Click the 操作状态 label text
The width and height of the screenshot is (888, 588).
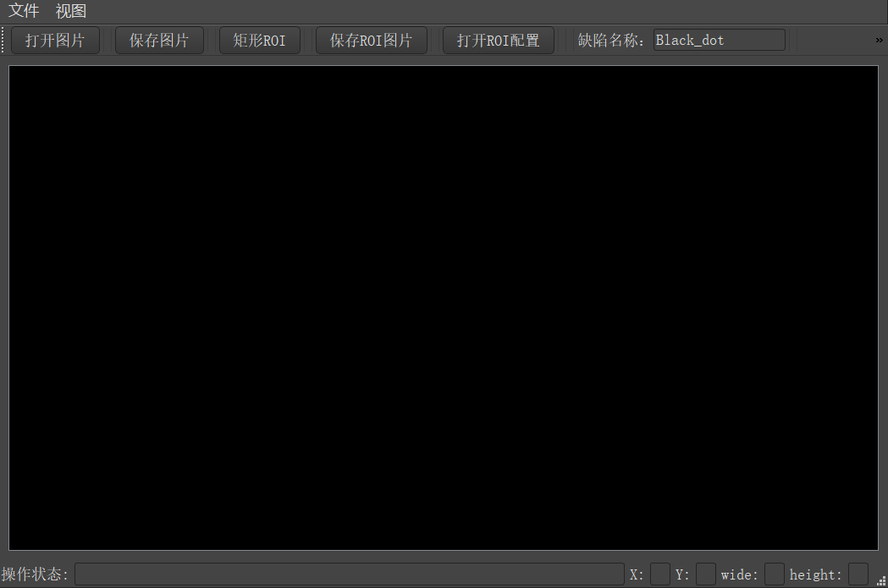35,574
